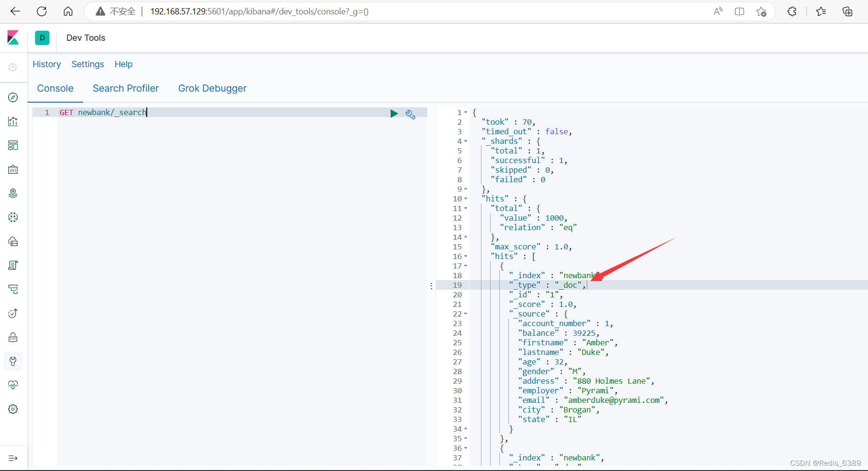
Task: Select the Discover compass icon in sidebar
Action: pos(13,97)
